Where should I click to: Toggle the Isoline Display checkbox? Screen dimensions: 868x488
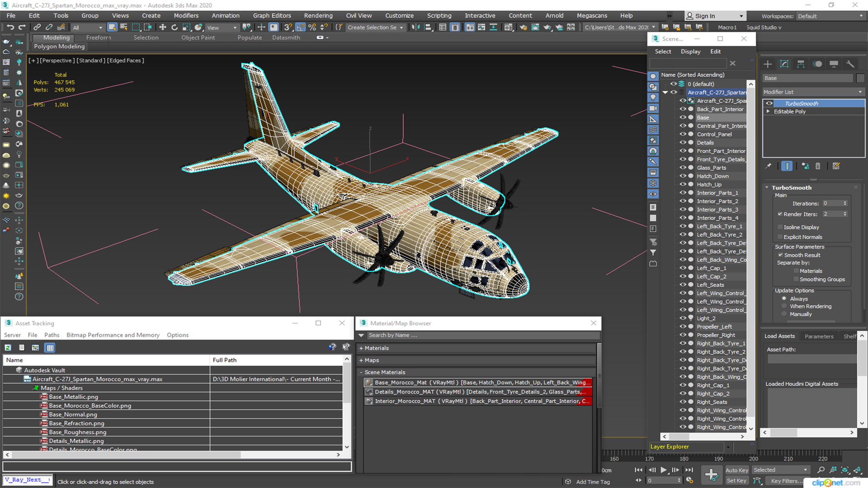(780, 227)
